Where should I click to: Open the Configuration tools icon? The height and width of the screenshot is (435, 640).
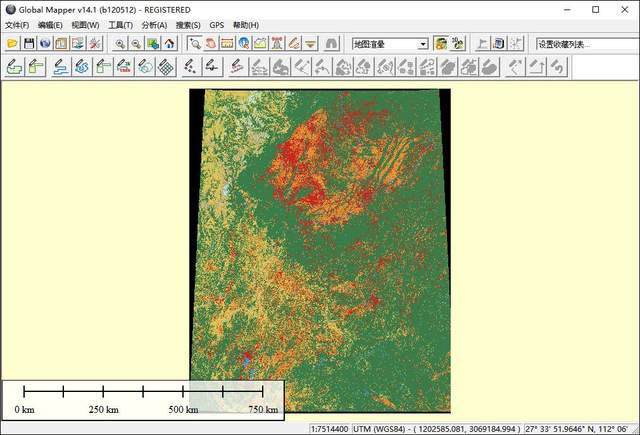[94, 44]
